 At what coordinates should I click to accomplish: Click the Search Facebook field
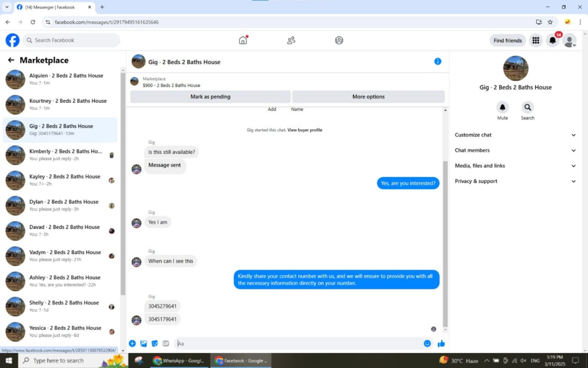click(72, 40)
